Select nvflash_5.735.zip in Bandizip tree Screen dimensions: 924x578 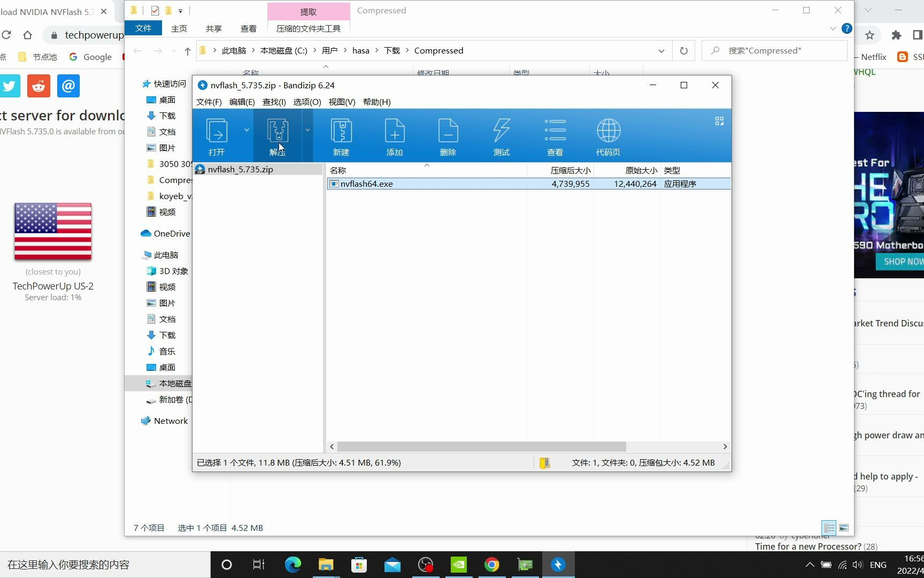[x=240, y=169]
